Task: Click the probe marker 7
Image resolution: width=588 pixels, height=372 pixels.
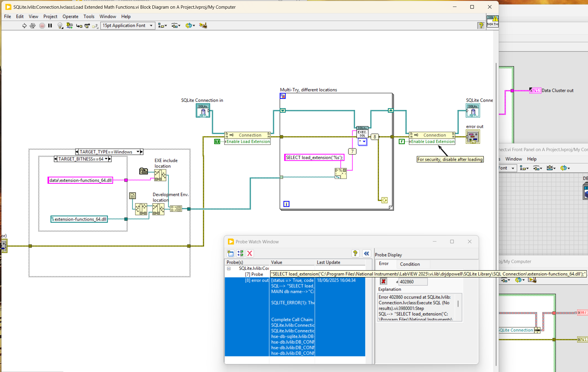Action: pyautogui.click(x=352, y=151)
